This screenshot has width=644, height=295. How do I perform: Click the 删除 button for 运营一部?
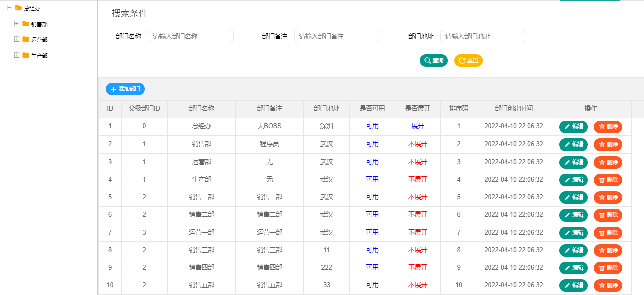point(607,232)
